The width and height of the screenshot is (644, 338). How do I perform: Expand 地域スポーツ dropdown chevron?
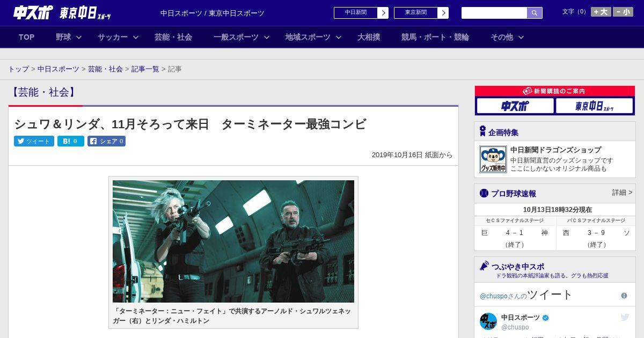coord(339,37)
